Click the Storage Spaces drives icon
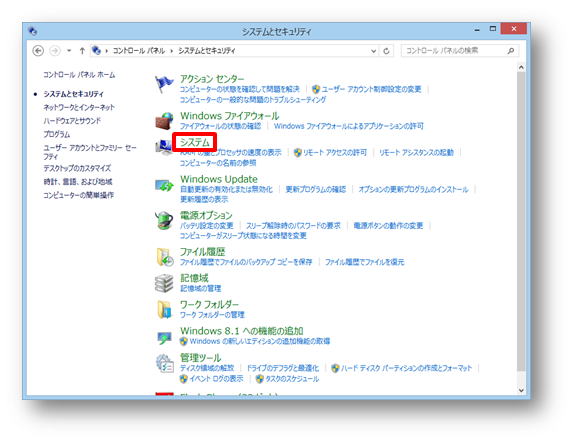 click(164, 283)
